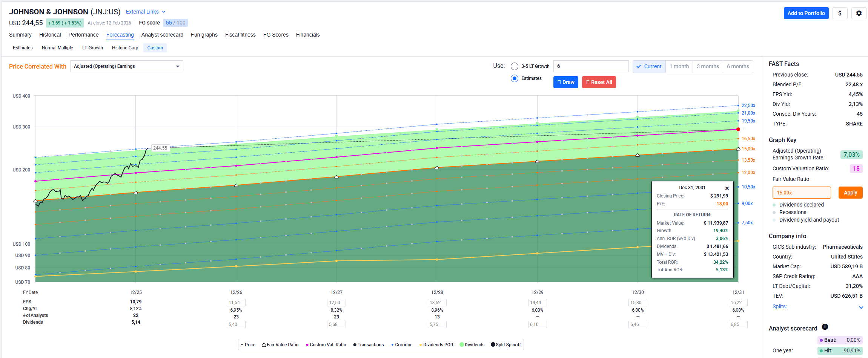Switch to the Fiscal fitness tab
This screenshot has width=868, height=358.
(x=240, y=35)
